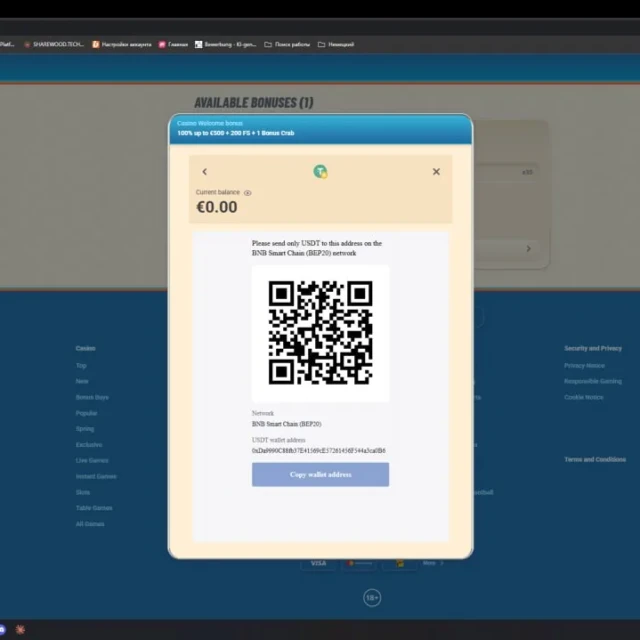Click the red taskbar app icon

click(x=20, y=629)
